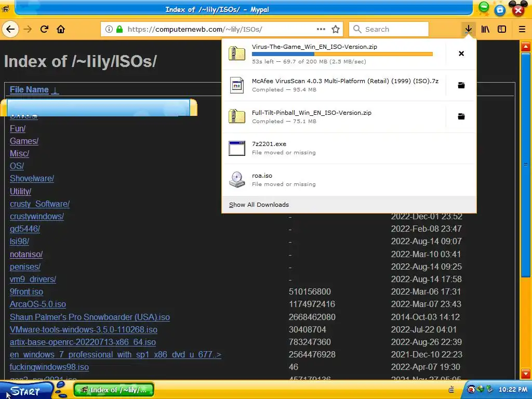
Task: Open the Utility/ directory
Action: tap(20, 191)
